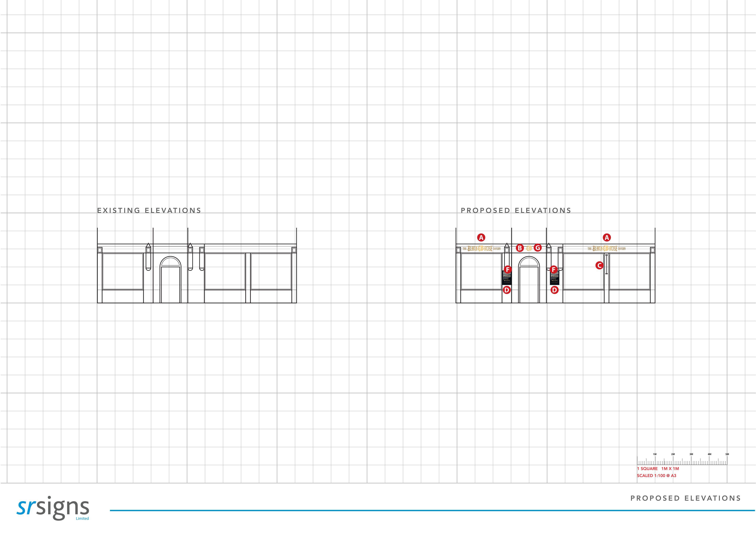This screenshot has height=535, width=756.
Task: Select the A marker above the left tavern sign
Action: pos(481,237)
